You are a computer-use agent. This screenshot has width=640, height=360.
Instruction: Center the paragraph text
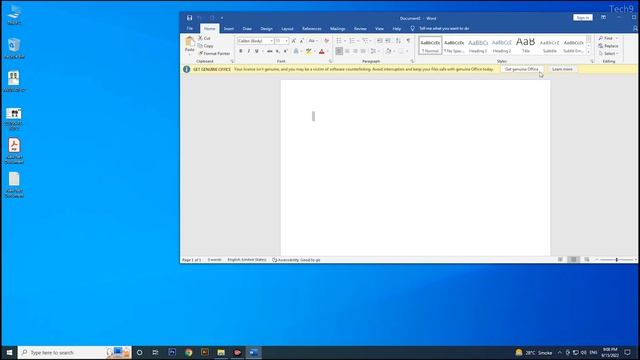tap(347, 51)
